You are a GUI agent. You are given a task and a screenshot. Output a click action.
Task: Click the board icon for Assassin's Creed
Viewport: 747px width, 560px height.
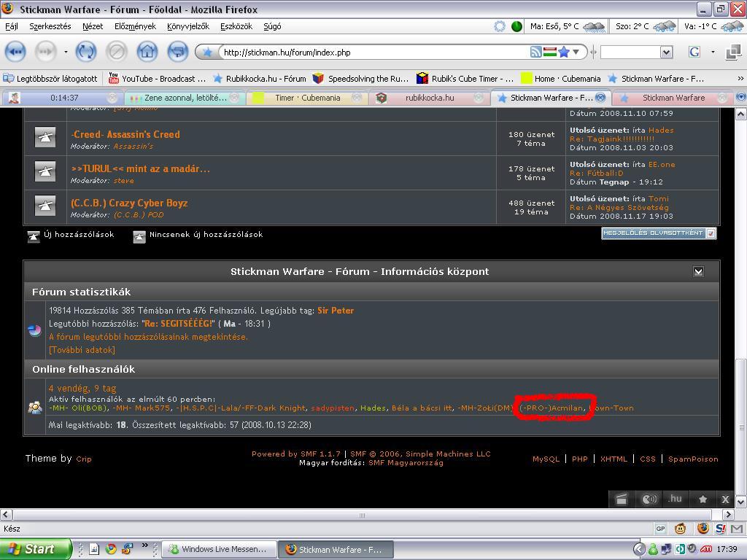coord(45,138)
